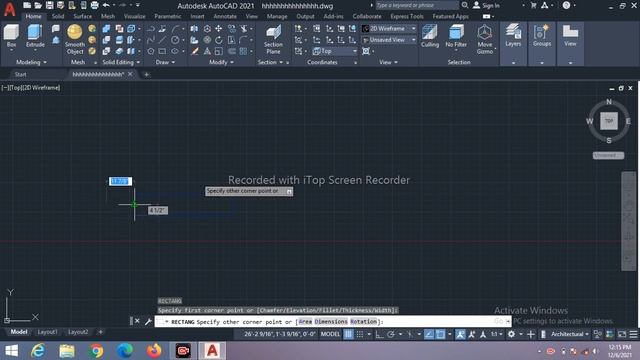Click the Sign In button

point(487,5)
